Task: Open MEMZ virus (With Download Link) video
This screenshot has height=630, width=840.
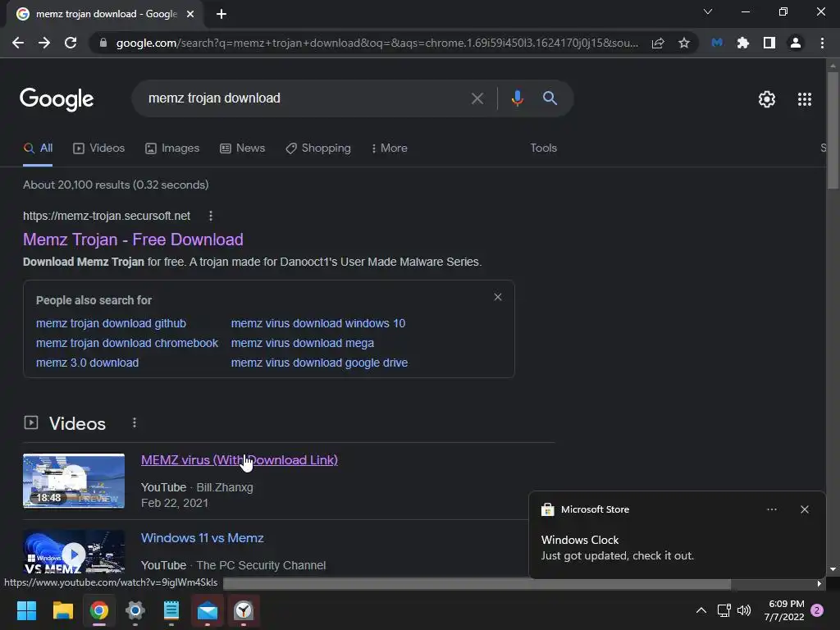Action: 240,460
